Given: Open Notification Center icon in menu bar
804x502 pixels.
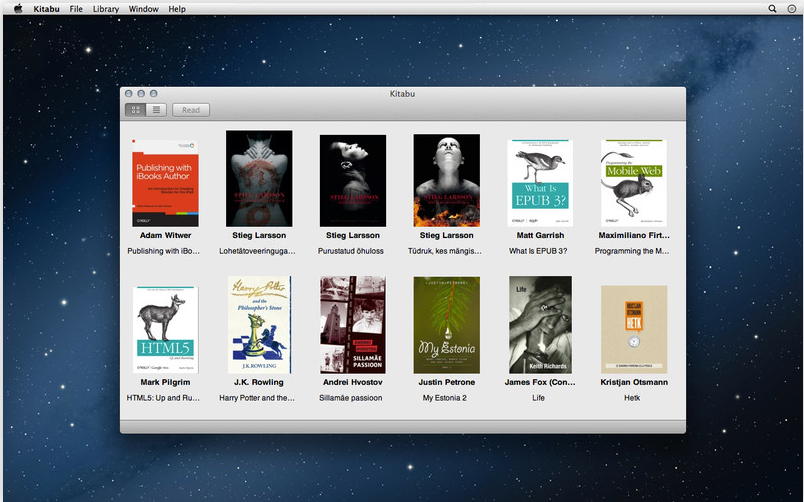Looking at the screenshot, I should point(792,9).
